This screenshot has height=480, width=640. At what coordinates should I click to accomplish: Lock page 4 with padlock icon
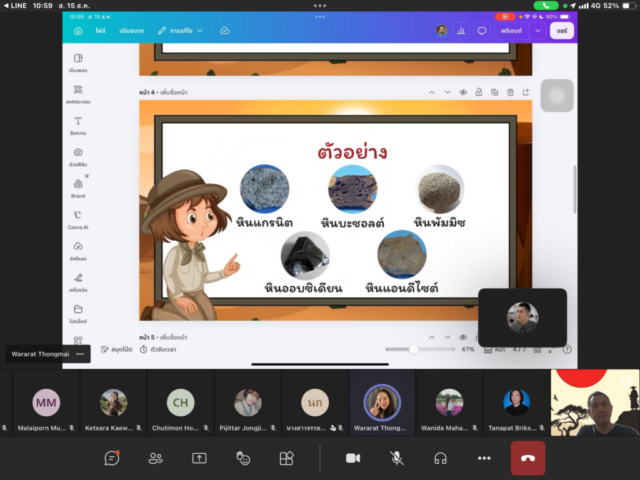pyautogui.click(x=479, y=93)
